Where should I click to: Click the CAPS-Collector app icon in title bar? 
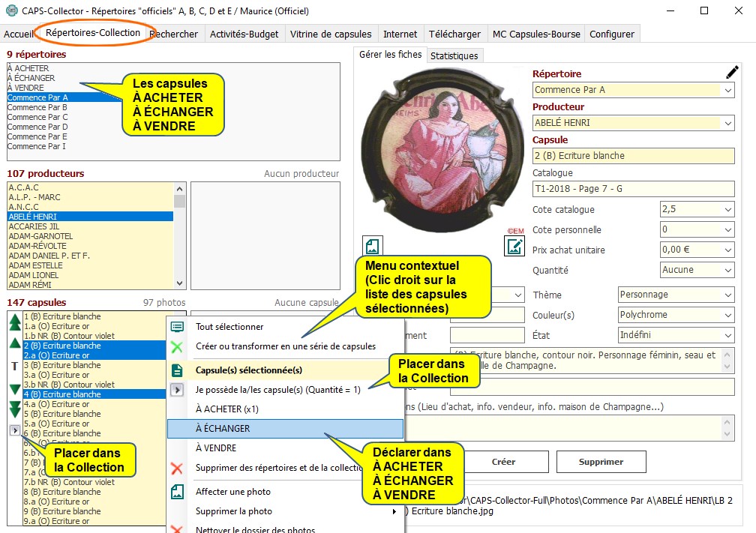point(11,10)
